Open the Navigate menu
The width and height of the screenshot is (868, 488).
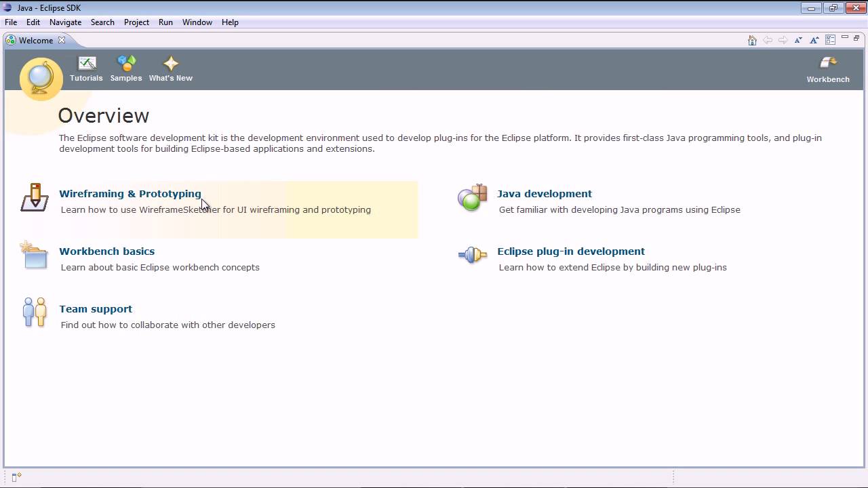66,22
